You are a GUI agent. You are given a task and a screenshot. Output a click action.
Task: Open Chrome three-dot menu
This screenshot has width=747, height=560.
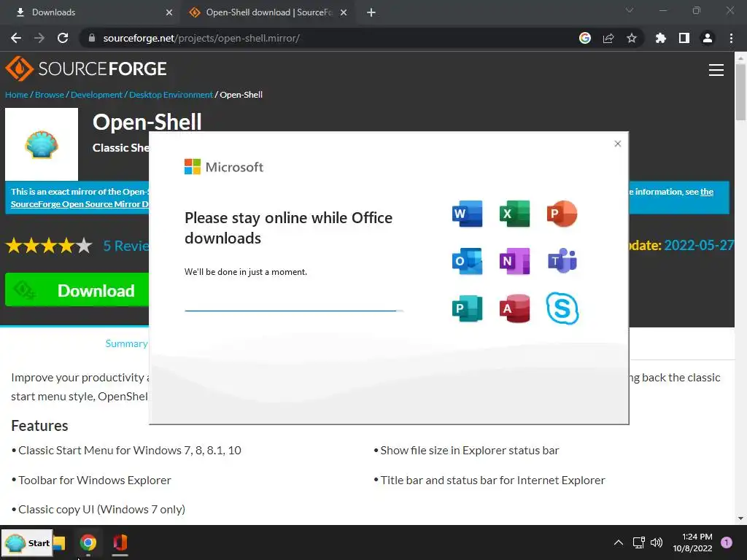tap(731, 38)
